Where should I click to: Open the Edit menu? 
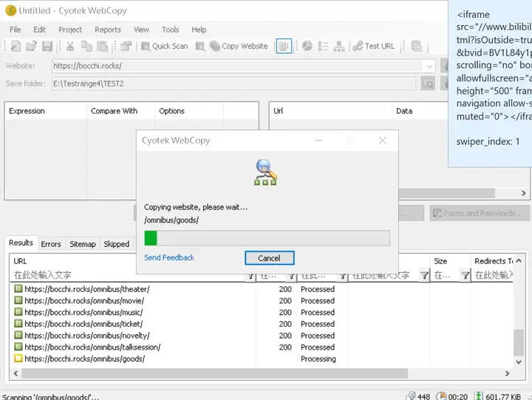point(39,30)
